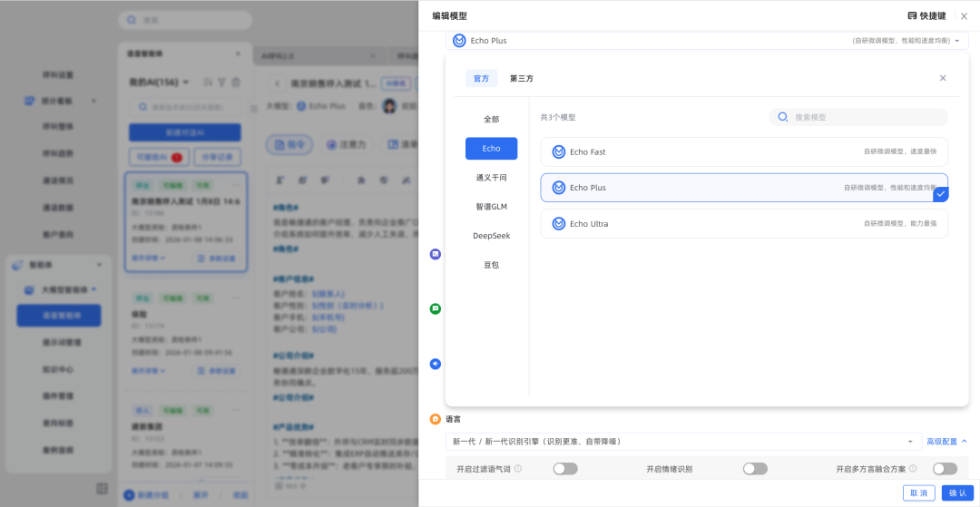Screen dimensions: 980x507
Task: Open the 新一代识别引擎 language dropdown
Action: click(x=681, y=442)
